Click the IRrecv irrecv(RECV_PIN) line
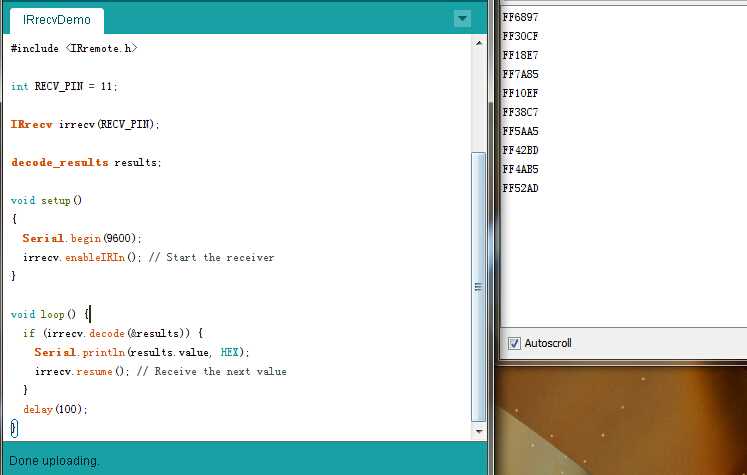Viewport: 747px width, 475px height. coord(85,124)
